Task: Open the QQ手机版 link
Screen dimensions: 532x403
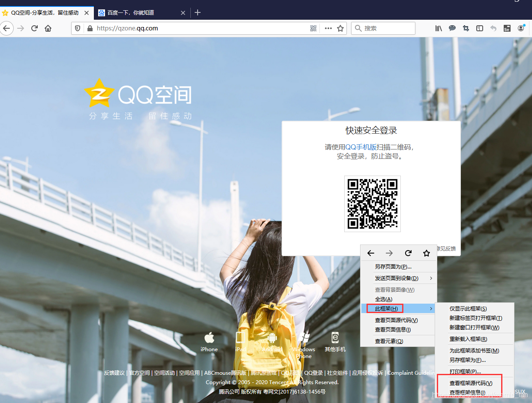Action: pos(361,147)
